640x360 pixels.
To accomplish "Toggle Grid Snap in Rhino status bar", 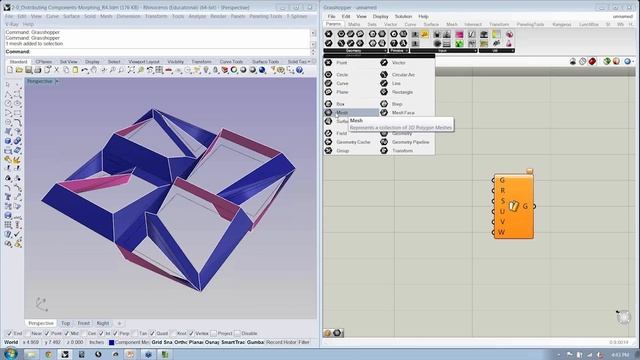I will pos(162,342).
